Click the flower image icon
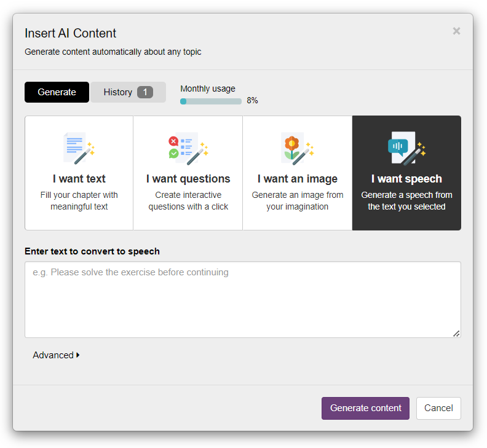 297,148
